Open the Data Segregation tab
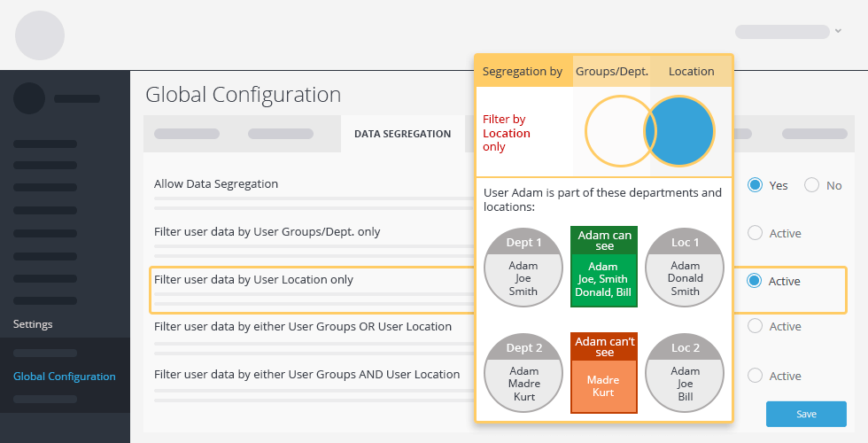 click(x=402, y=134)
